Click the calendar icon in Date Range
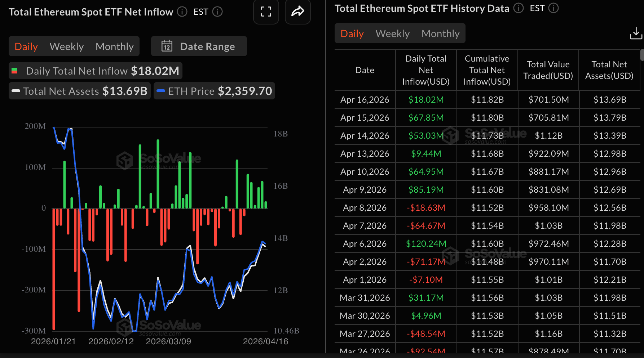 [x=167, y=46]
